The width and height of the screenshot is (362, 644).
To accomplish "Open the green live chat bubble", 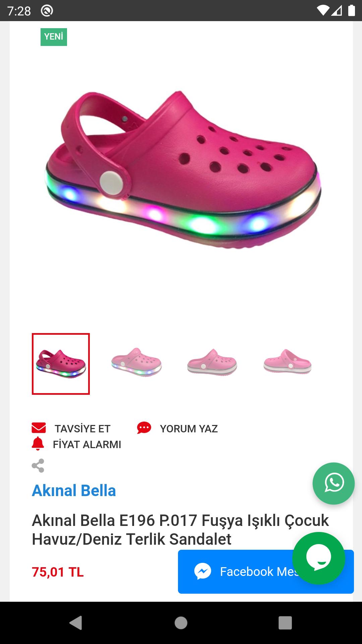I will (319, 558).
